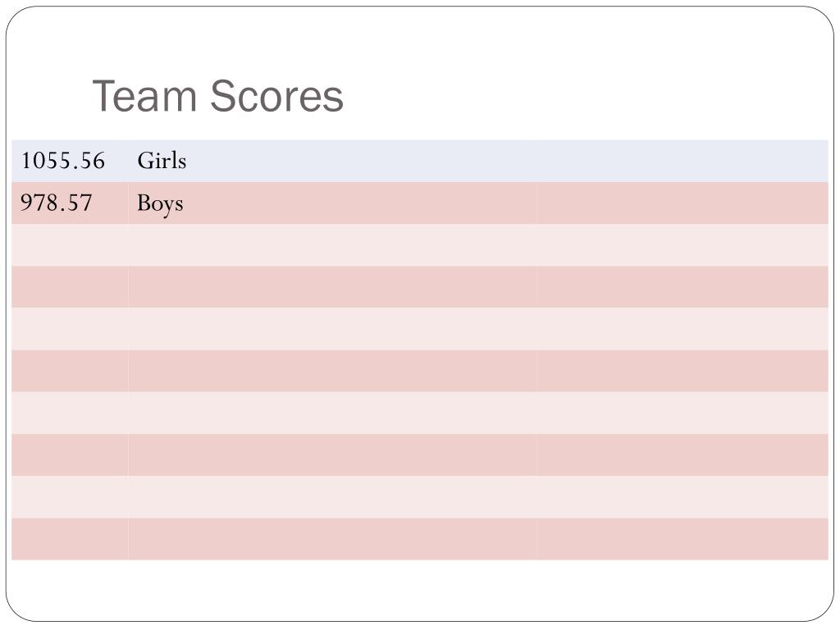Click the fifth table row's middle-column cell
Viewport: 840px width, 630px height.
click(331, 329)
